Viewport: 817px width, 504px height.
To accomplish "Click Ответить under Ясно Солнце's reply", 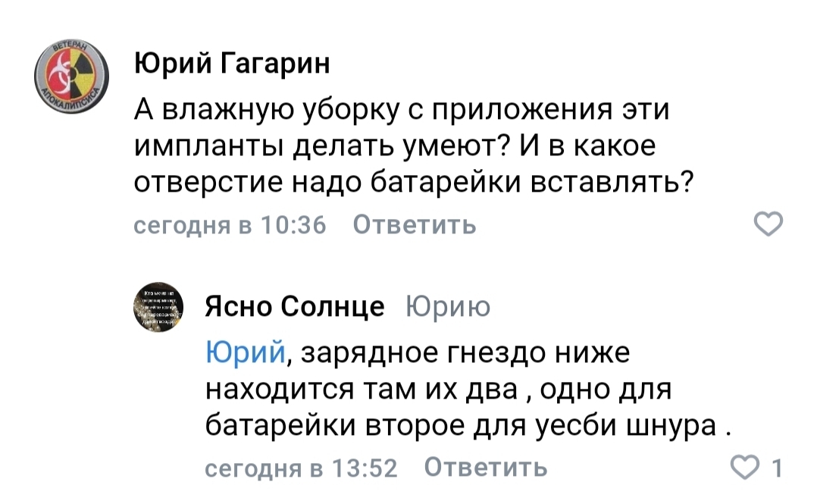I will pyautogui.click(x=485, y=468).
